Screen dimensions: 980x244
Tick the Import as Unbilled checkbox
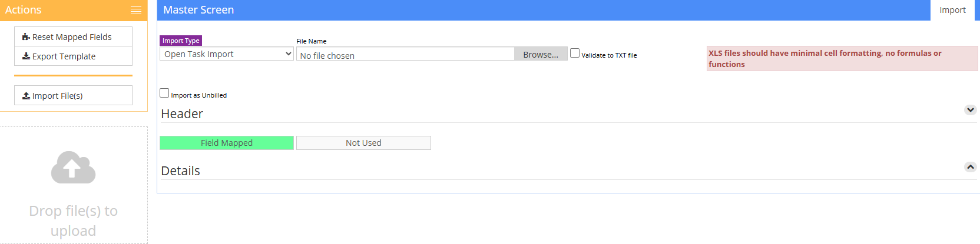click(x=164, y=93)
